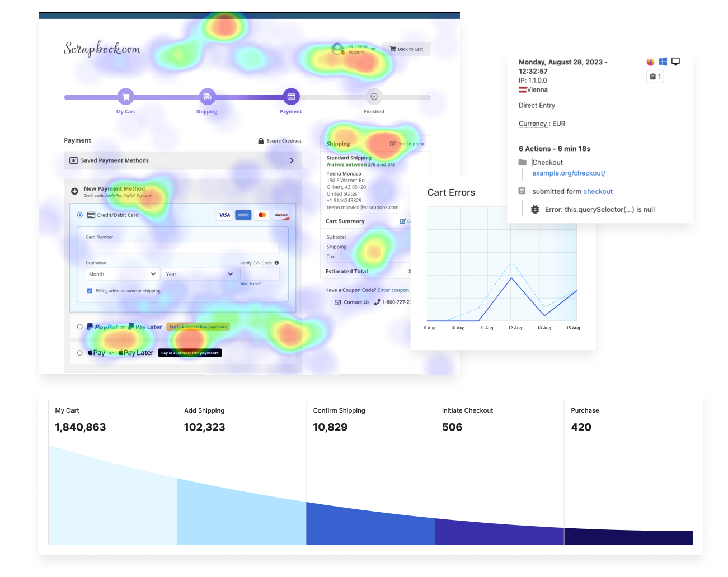
Task: Click the Firefox browser icon in session panel
Action: [650, 62]
